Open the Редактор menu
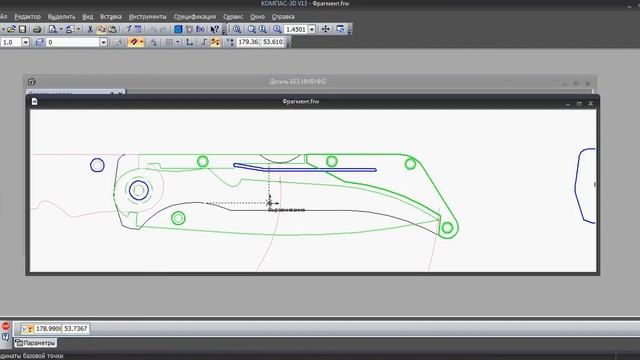 pos(27,17)
